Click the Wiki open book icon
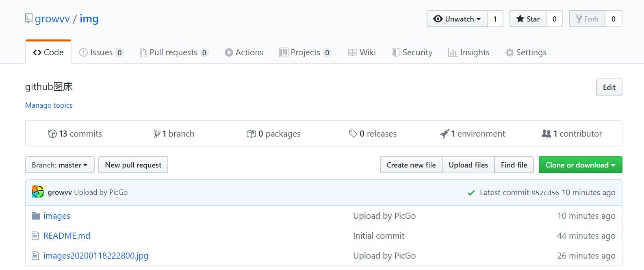The width and height of the screenshot is (644, 270). 352,52
